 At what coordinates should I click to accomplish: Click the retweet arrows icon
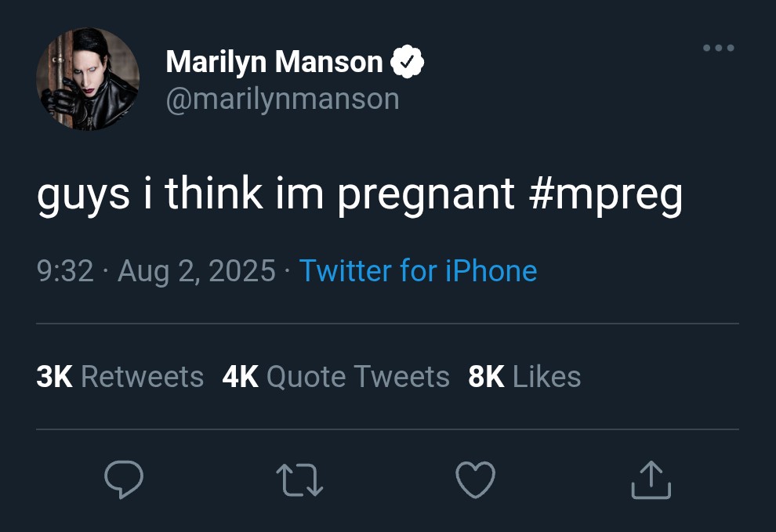coord(299,480)
